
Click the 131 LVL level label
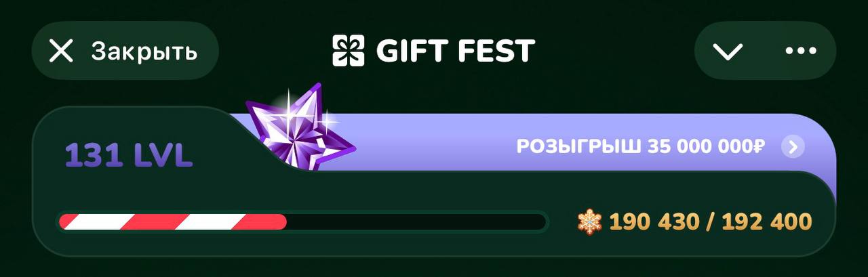tap(129, 156)
